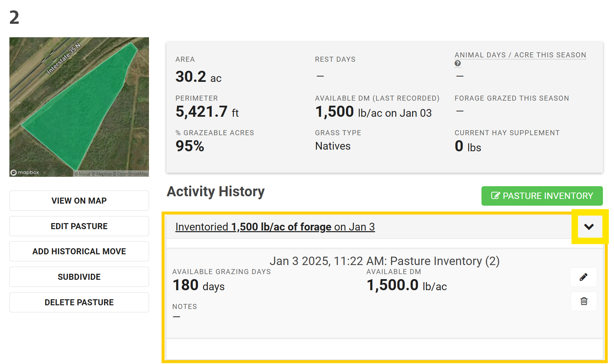Click the Delete Pasture button
Image resolution: width=614 pixels, height=364 pixels.
point(79,302)
